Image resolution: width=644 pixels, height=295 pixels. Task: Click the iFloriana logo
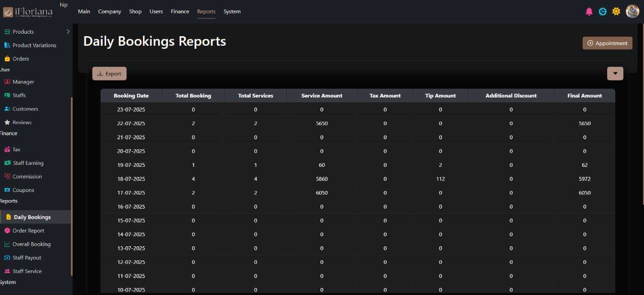coord(28,12)
